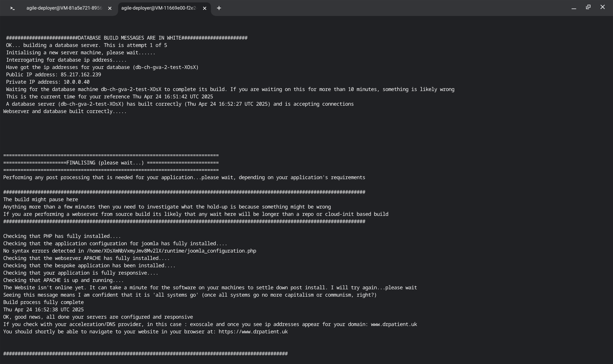Click database name in 'Have got the ip addresses' line
This screenshot has height=364, width=613.
tap(166, 67)
